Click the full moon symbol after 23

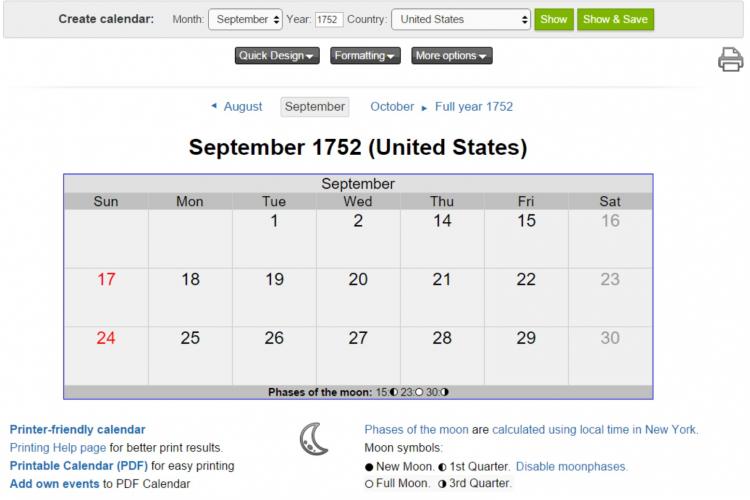click(419, 392)
